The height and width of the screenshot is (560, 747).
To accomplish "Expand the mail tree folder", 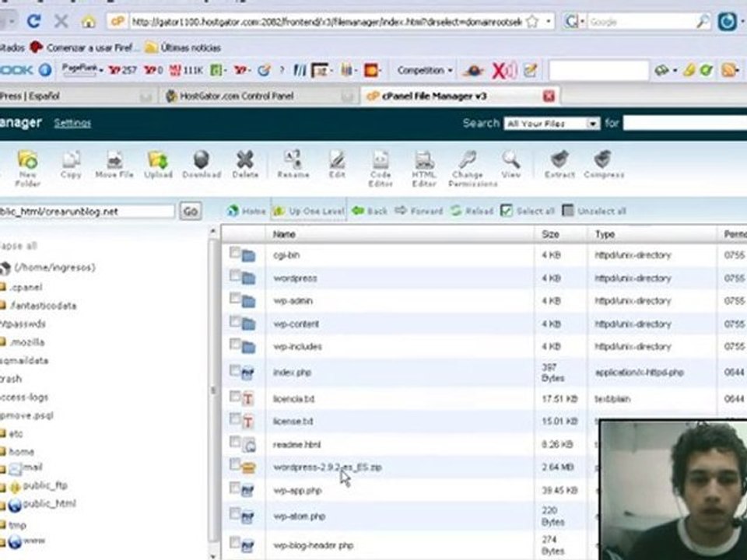I will [3, 468].
